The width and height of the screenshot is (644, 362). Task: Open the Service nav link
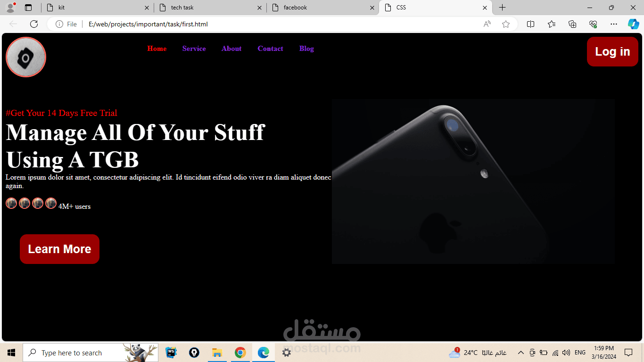coord(194,49)
